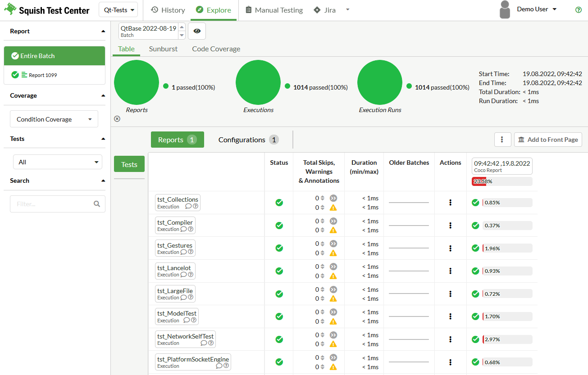Screen dimensions: 588x375
Task: Expand the Condition Coverage dropdown
Action: 54,119
